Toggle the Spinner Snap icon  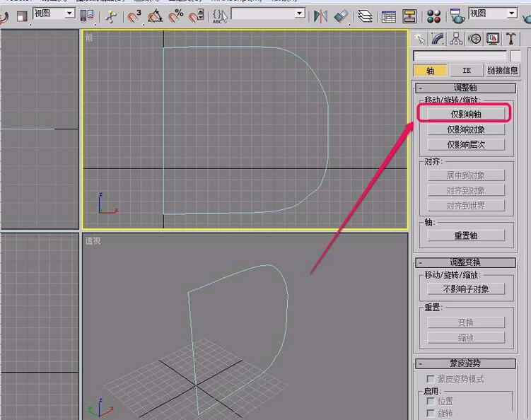196,16
